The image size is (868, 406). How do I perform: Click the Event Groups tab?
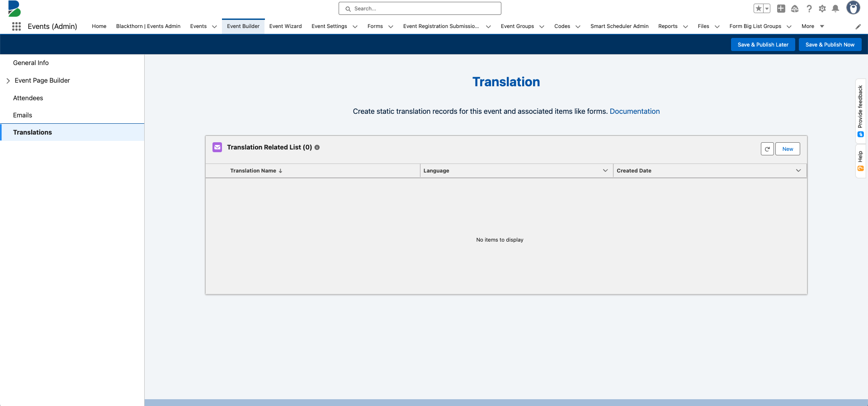pyautogui.click(x=517, y=26)
